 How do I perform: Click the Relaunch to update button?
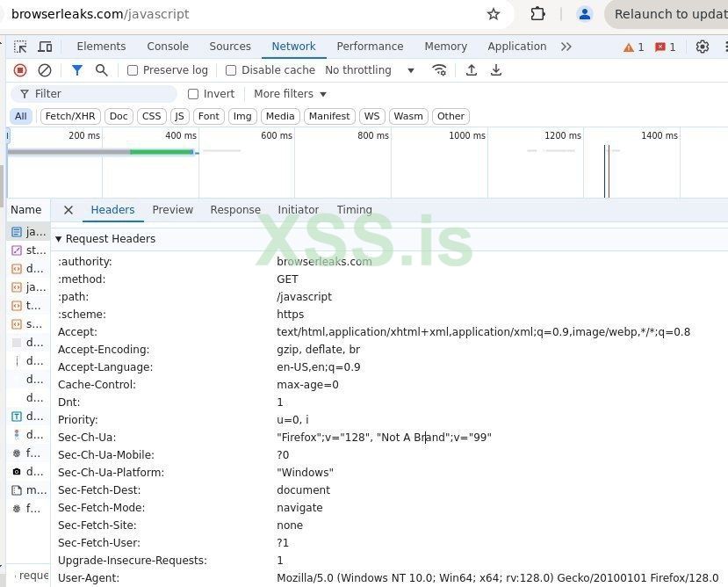pos(668,14)
